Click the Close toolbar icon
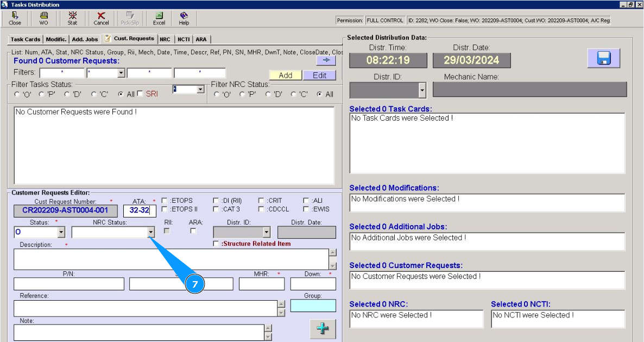This screenshot has height=342, width=644. (15, 18)
